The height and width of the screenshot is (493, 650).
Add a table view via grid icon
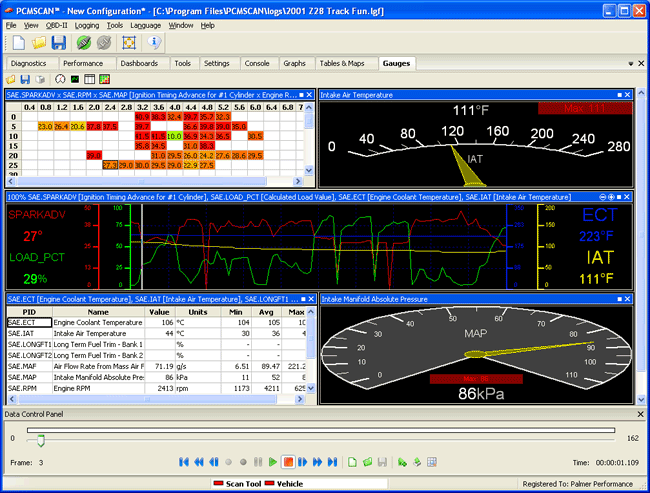(x=89, y=79)
